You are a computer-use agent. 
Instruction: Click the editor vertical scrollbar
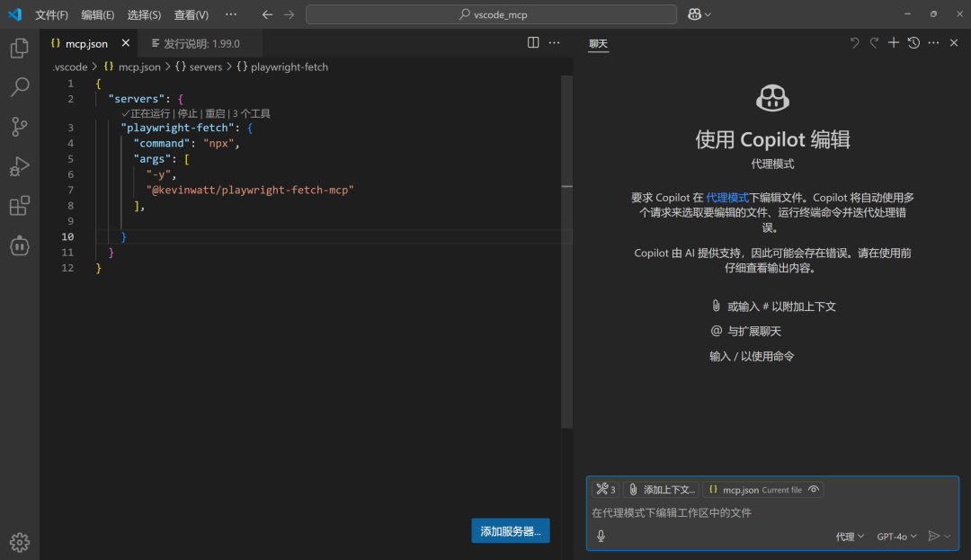tap(566, 251)
